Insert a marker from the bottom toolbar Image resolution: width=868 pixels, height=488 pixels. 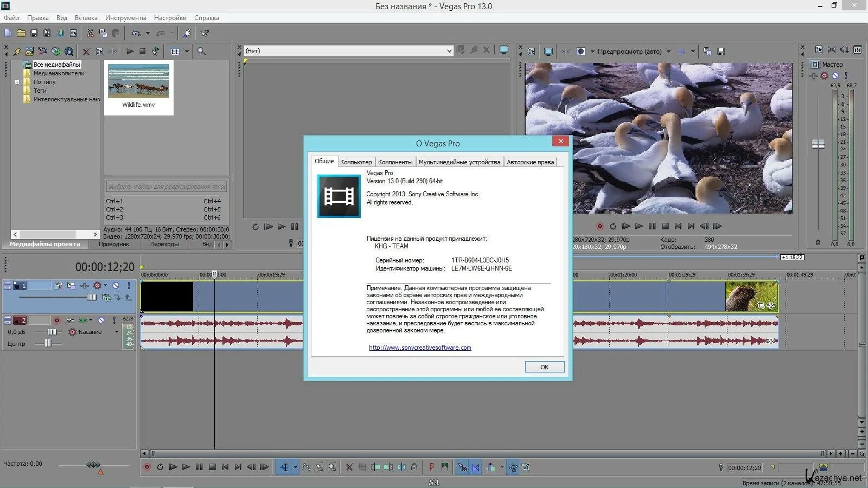[431, 467]
